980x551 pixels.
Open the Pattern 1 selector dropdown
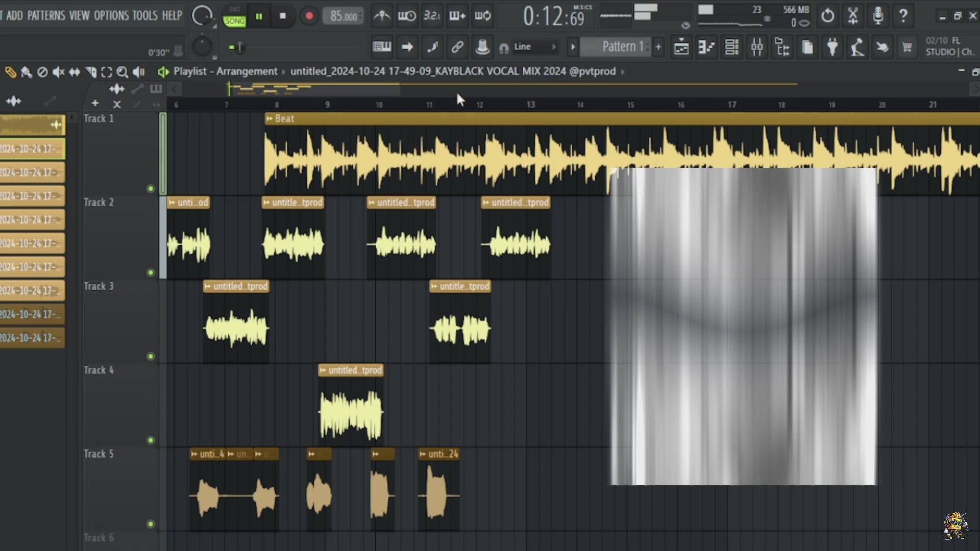620,46
